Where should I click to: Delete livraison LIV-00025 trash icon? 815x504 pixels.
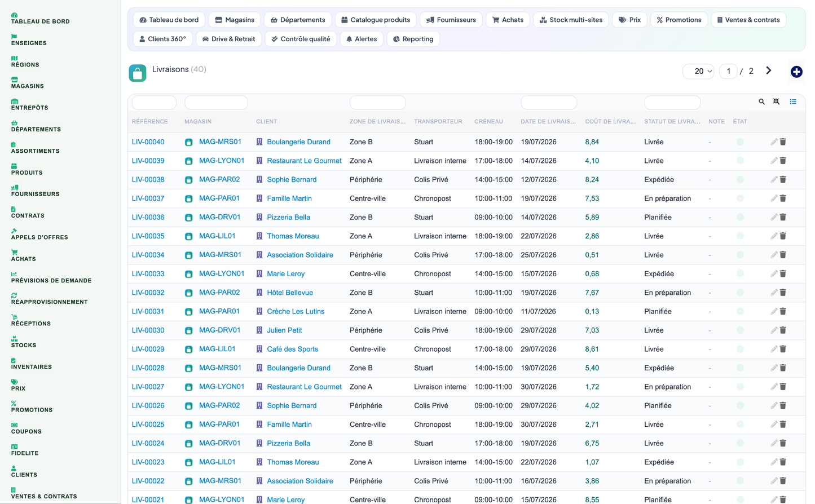pos(783,425)
